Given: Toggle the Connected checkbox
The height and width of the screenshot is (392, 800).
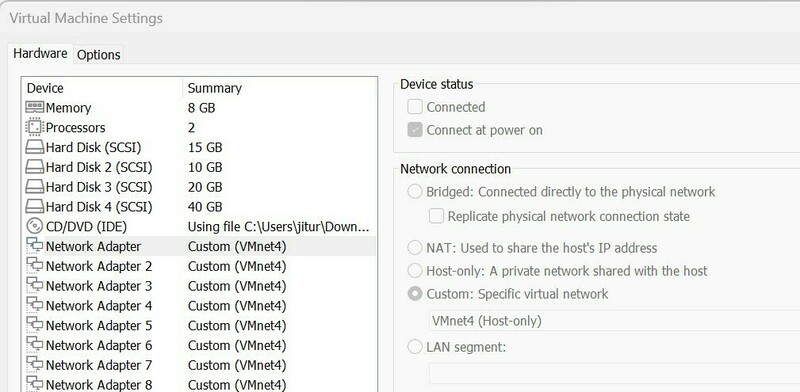Looking at the screenshot, I should 415,107.
